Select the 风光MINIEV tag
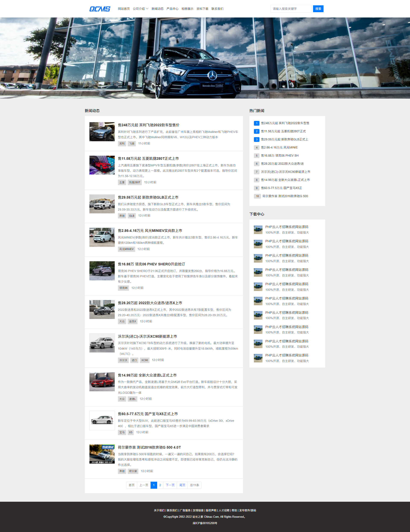This screenshot has width=410, height=532. 126,249
